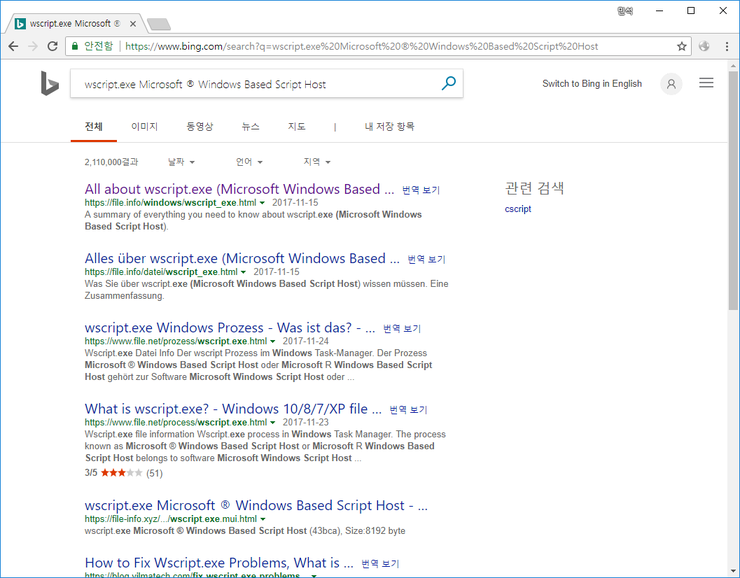
Task: Click the green secure lock icon
Action: pyautogui.click(x=75, y=46)
